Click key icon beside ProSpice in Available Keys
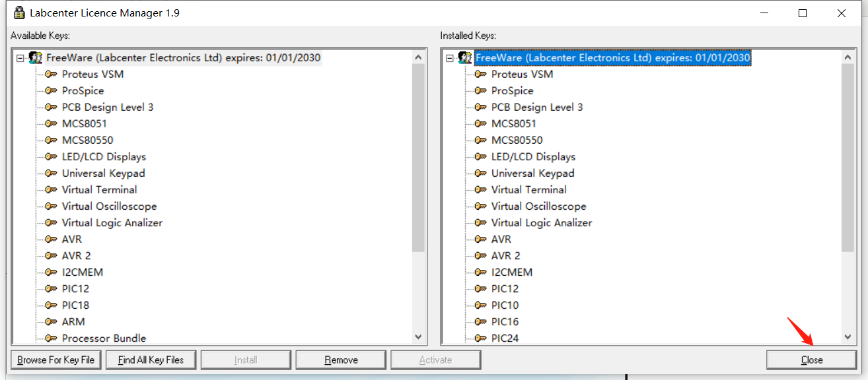 pos(51,90)
